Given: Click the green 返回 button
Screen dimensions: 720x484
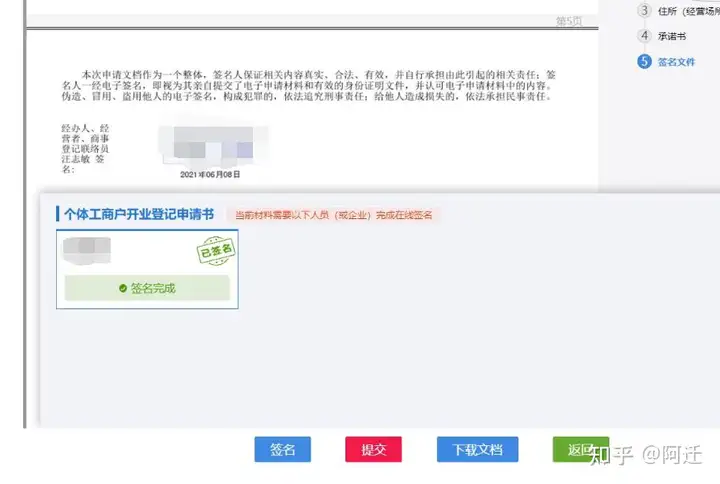Looking at the screenshot, I should (581, 449).
